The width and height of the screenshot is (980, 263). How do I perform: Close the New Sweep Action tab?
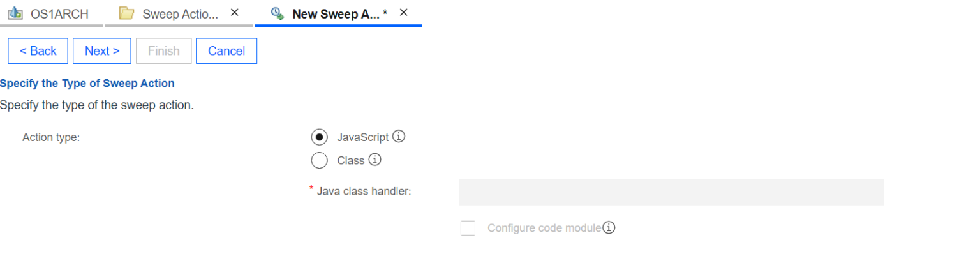click(x=403, y=13)
